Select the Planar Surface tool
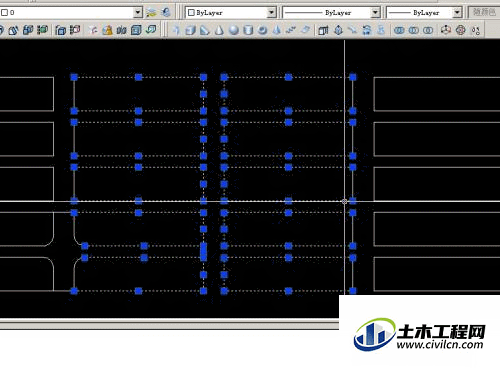 click(305, 30)
